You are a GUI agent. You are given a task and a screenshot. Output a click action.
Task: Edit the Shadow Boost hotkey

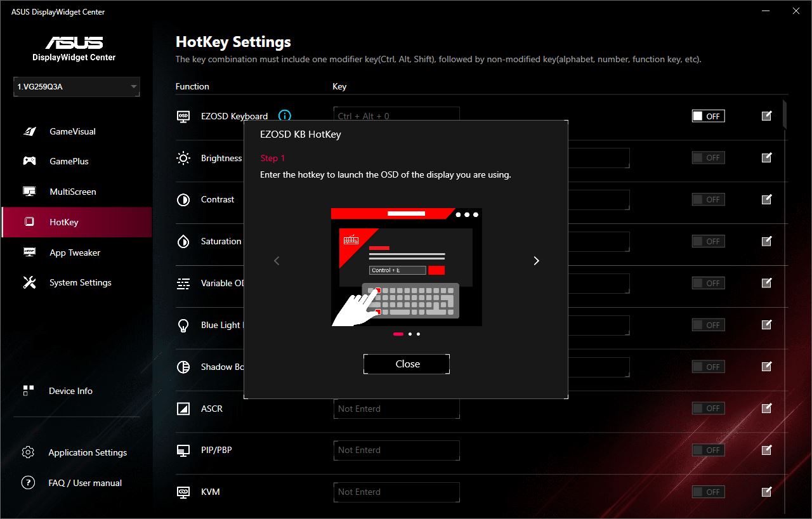pyautogui.click(x=766, y=366)
